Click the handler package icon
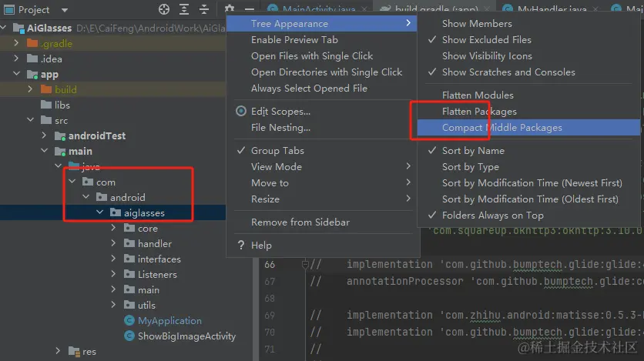 (x=129, y=244)
